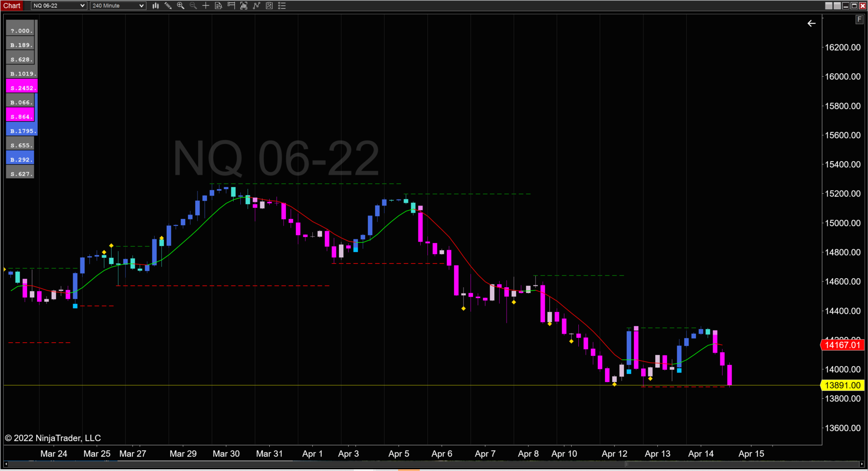This screenshot has height=471, width=868.
Task: Open the strategies line-graph icon
Action: click(x=257, y=6)
